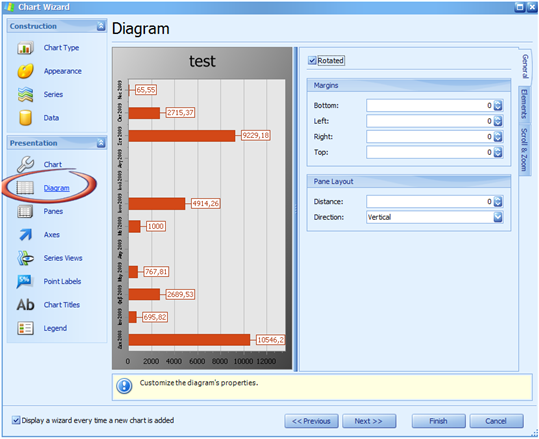
Task: Uncheck the Rotated checkbox
Action: coord(312,61)
